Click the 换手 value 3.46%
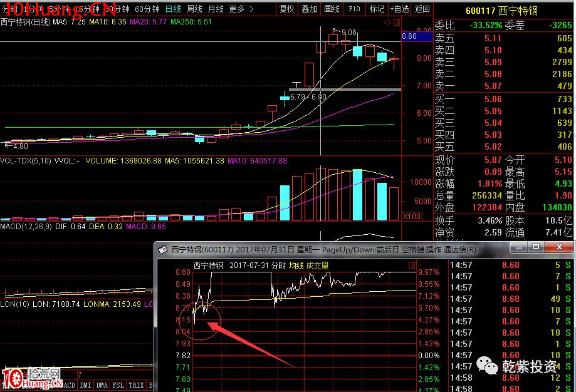The image size is (576, 392). (x=490, y=220)
